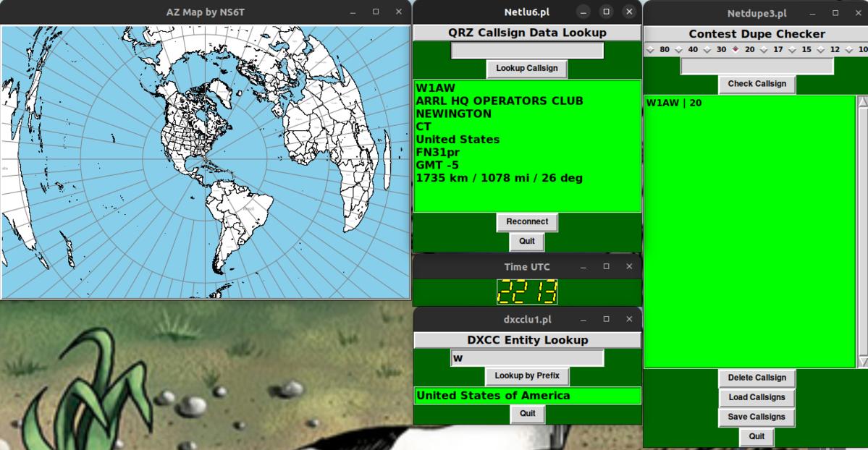Screen dimensions: 868x450
Task: Click Delete Callsign button
Action: tap(757, 378)
